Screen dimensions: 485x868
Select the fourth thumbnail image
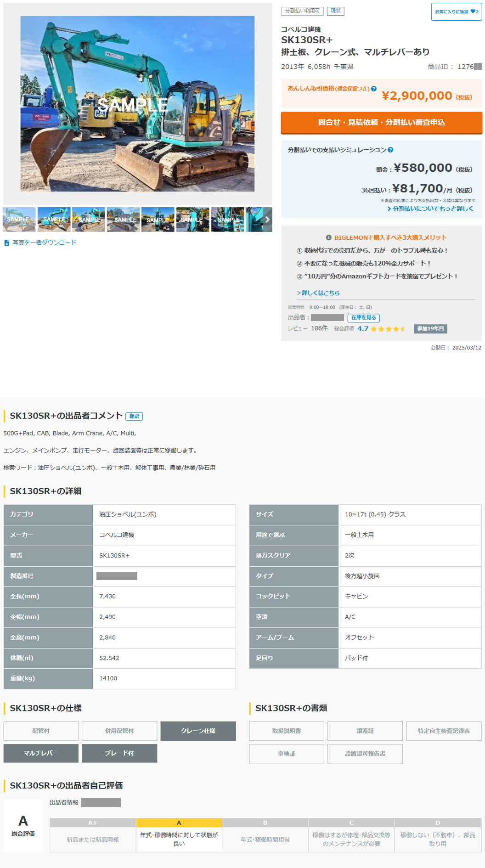click(123, 220)
